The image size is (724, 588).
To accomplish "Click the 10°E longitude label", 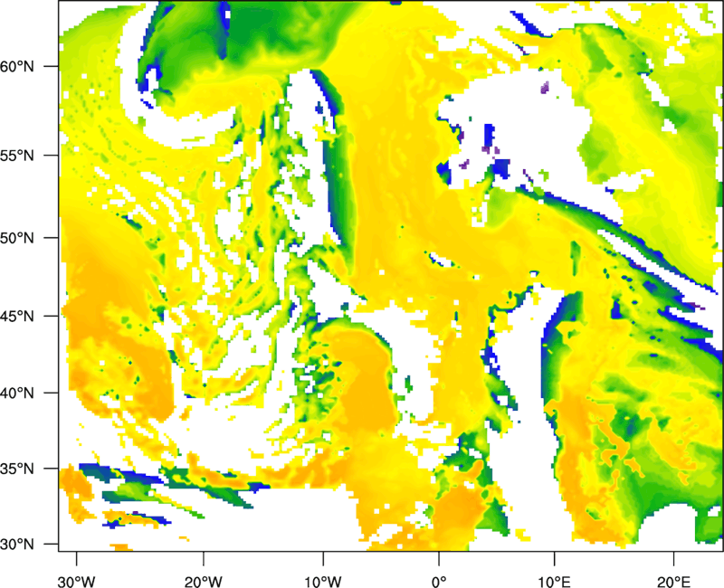I will tap(554, 582).
